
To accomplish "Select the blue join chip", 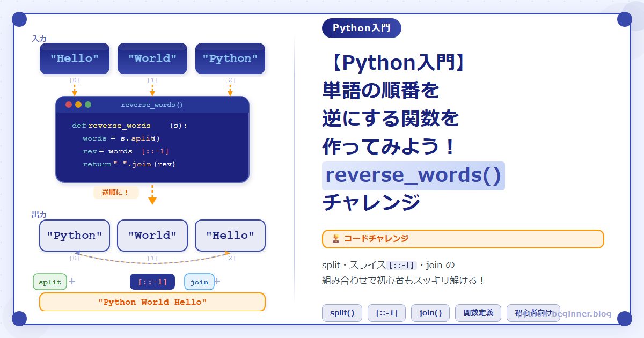I will [x=199, y=282].
